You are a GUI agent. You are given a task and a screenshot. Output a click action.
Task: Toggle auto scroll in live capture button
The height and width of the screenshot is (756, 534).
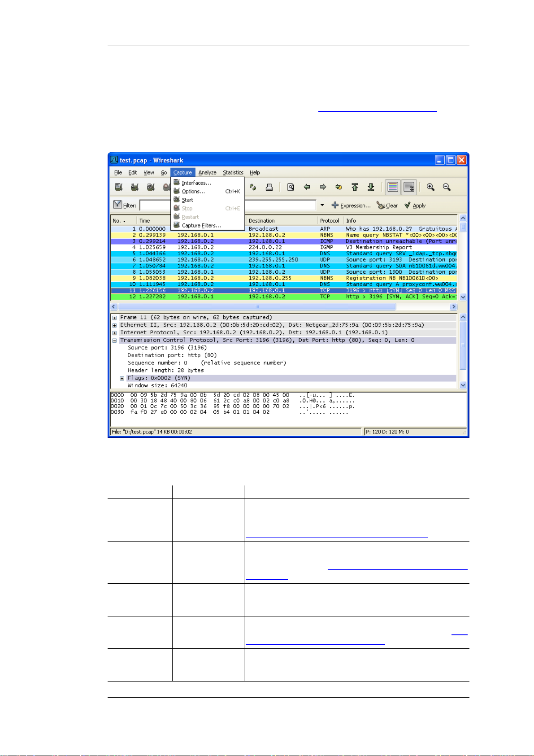click(409, 187)
